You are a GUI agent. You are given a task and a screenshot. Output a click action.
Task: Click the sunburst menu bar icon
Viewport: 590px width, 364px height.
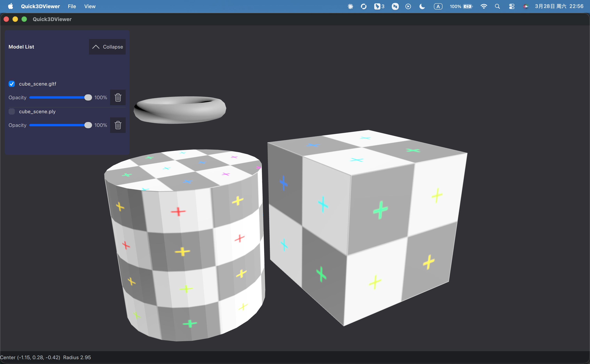[350, 6]
